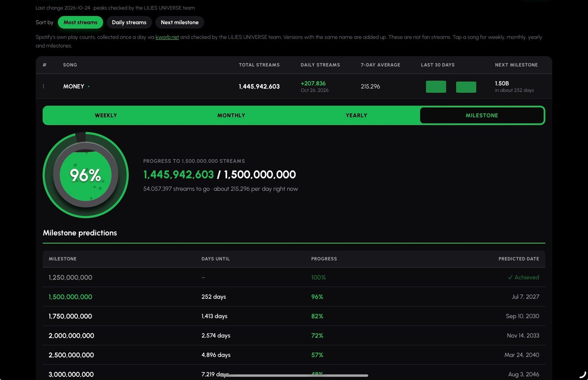Click the Achieved checkmark icon
588x380 pixels.
(510, 277)
